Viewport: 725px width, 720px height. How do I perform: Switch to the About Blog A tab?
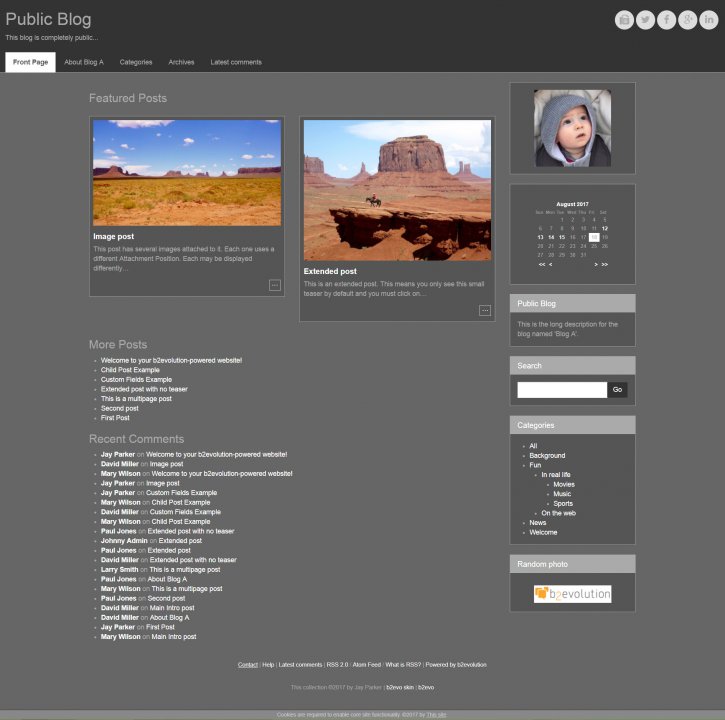tap(84, 62)
